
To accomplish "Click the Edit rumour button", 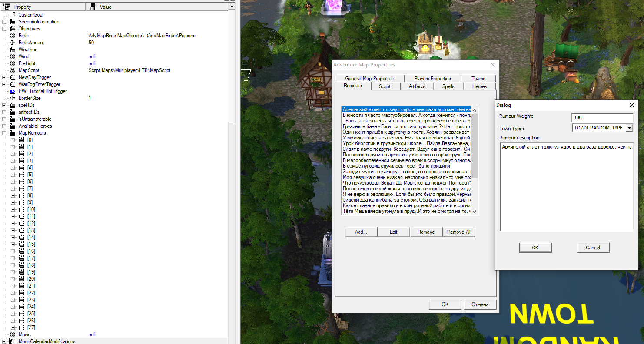I will tap(393, 232).
